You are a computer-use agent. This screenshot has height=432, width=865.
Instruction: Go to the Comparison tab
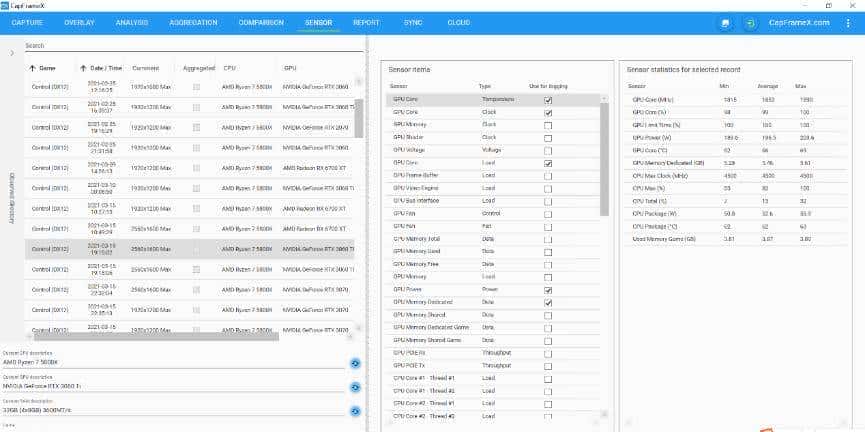pyautogui.click(x=261, y=23)
